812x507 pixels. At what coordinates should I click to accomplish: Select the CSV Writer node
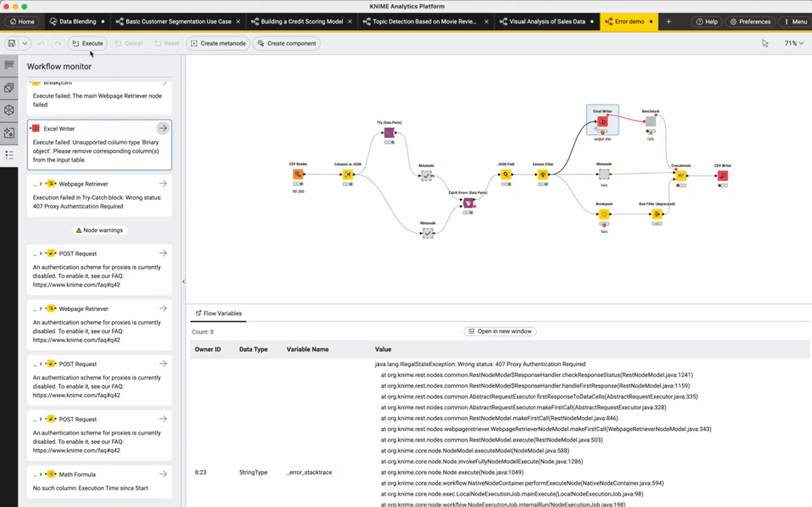click(723, 176)
